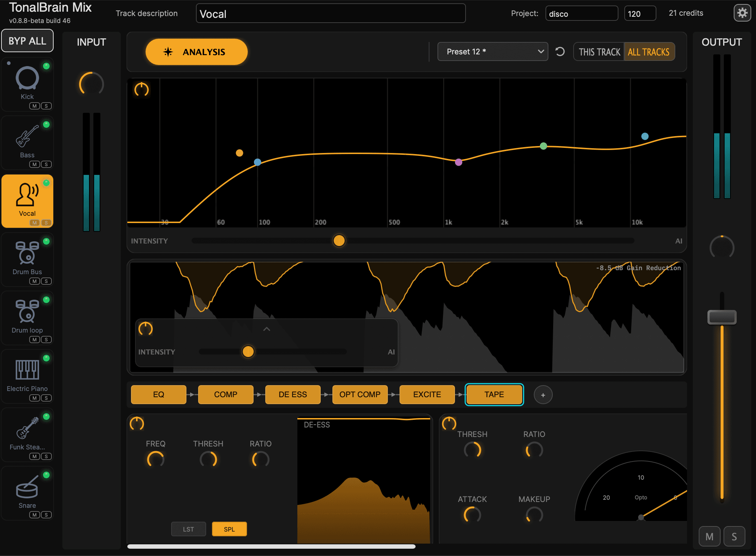Open the EQ module
This screenshot has height=556, width=756.
click(159, 395)
